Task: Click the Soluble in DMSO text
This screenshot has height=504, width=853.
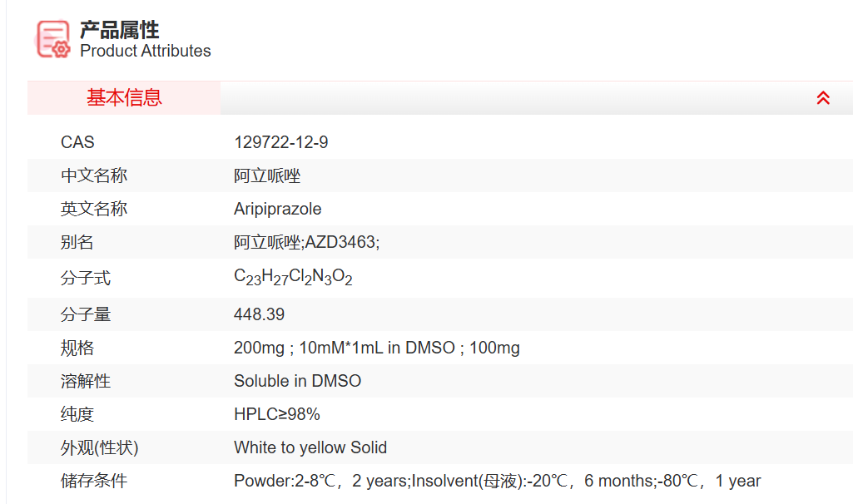Action: pyautogui.click(x=297, y=381)
